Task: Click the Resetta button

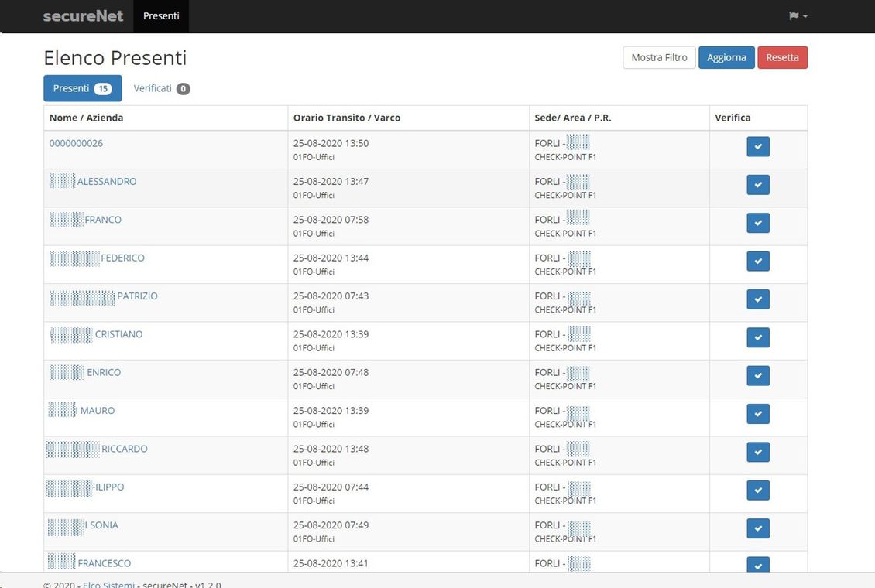Action: coord(782,57)
